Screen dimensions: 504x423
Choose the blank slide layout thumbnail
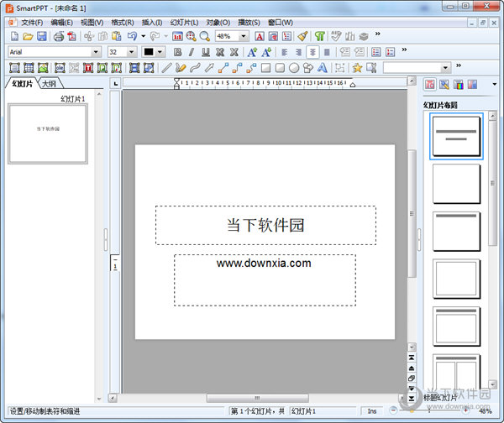(x=456, y=184)
